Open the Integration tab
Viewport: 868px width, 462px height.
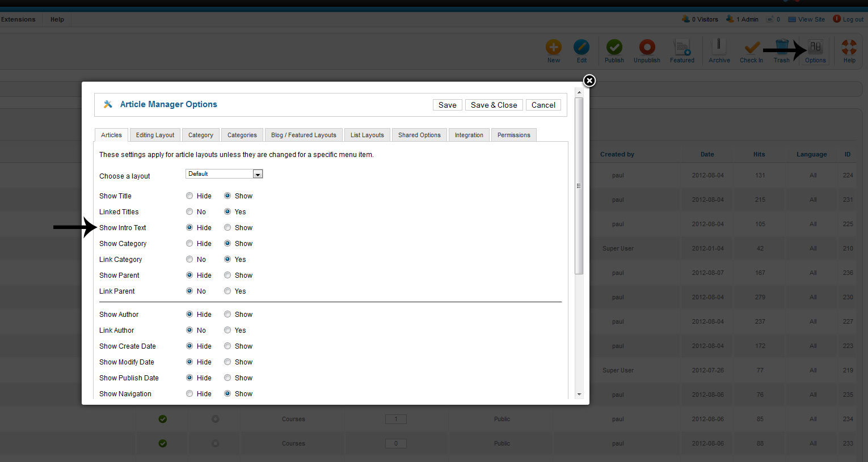[469, 135]
